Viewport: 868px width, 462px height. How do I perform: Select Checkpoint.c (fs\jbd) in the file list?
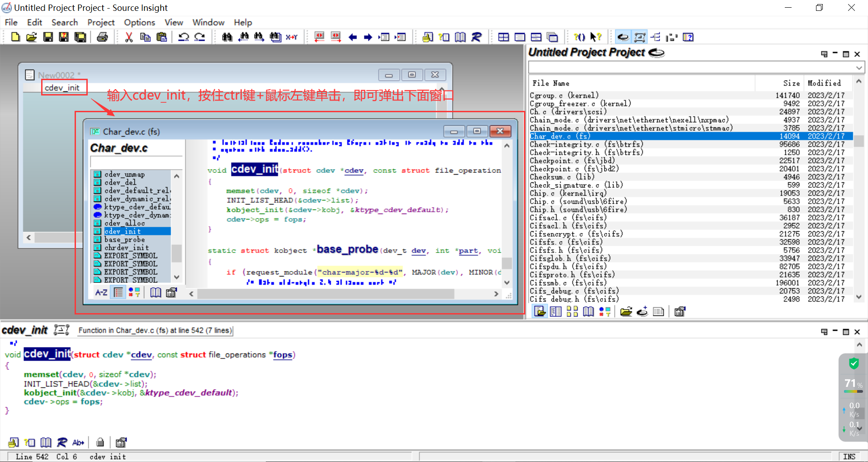(572, 161)
